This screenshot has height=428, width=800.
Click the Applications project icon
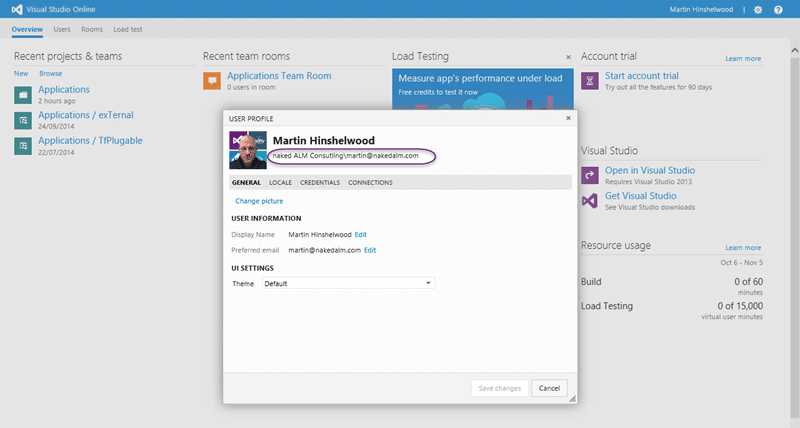[x=23, y=95]
